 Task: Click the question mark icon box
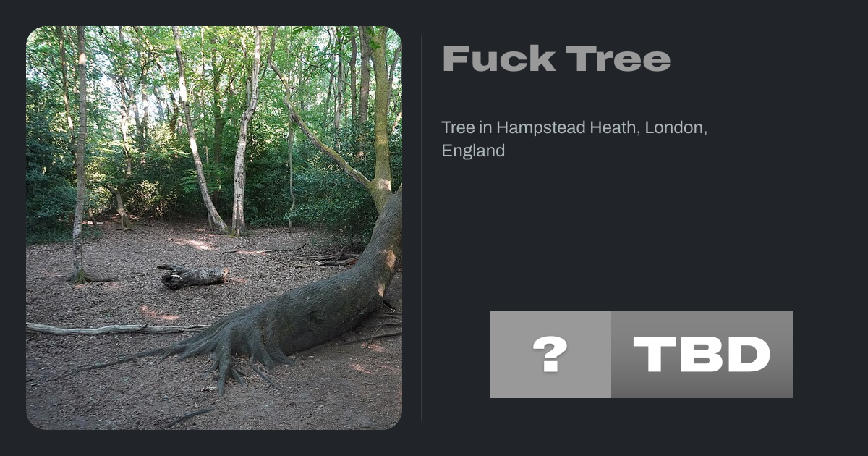click(x=550, y=355)
